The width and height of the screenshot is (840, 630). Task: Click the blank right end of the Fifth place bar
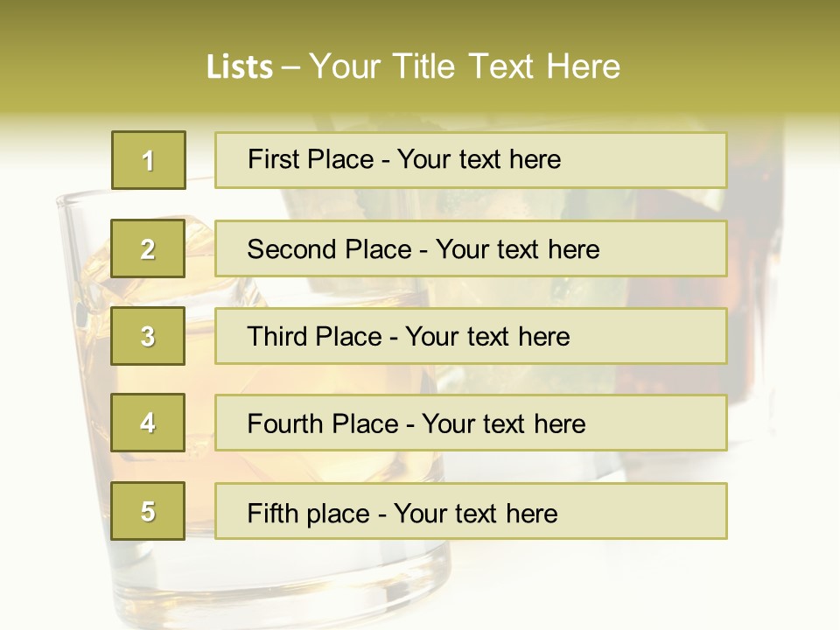[x=643, y=510]
